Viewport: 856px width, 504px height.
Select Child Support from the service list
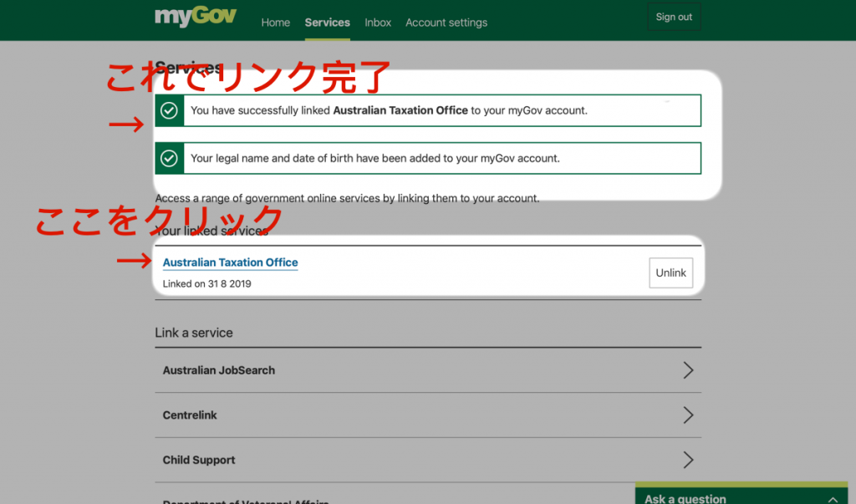[x=199, y=460]
